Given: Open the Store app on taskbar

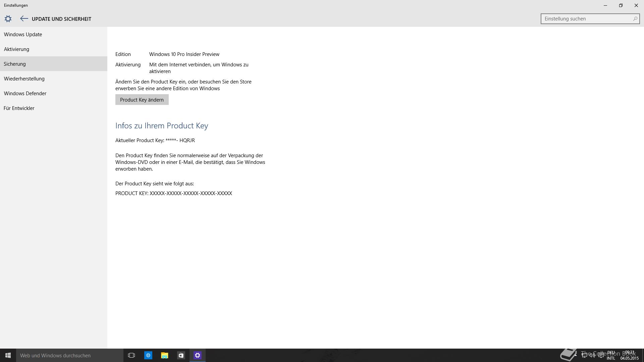Looking at the screenshot, I should click(181, 355).
